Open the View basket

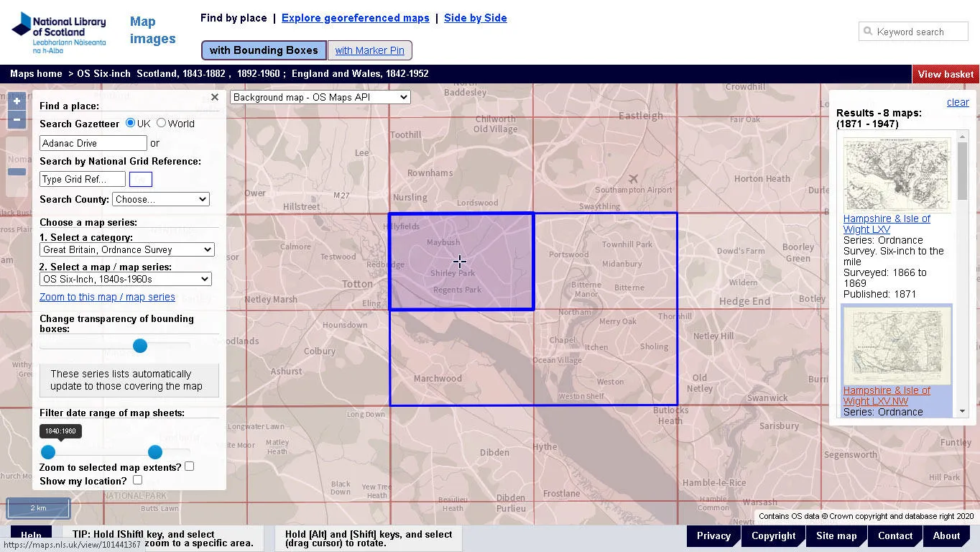[x=945, y=74]
